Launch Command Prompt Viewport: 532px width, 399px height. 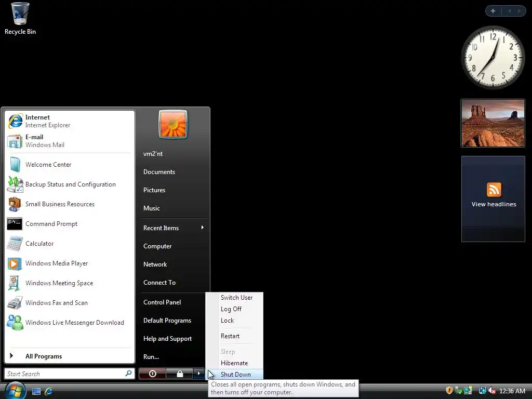70,223
